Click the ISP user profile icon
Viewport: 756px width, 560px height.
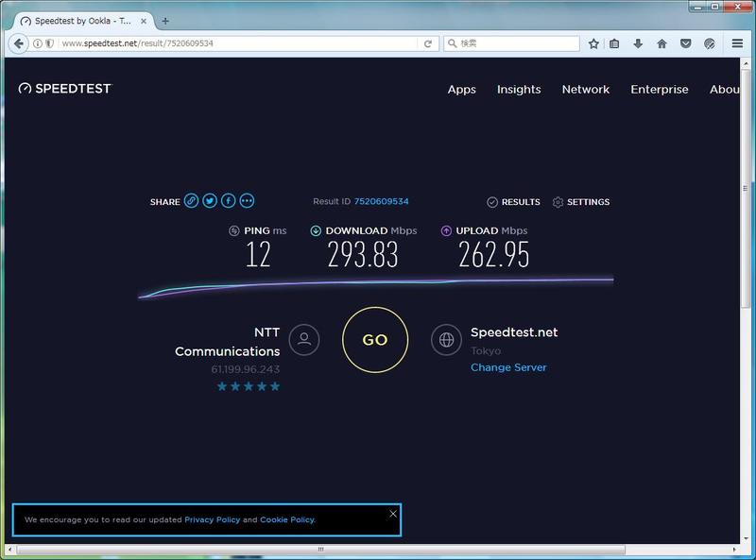point(303,339)
